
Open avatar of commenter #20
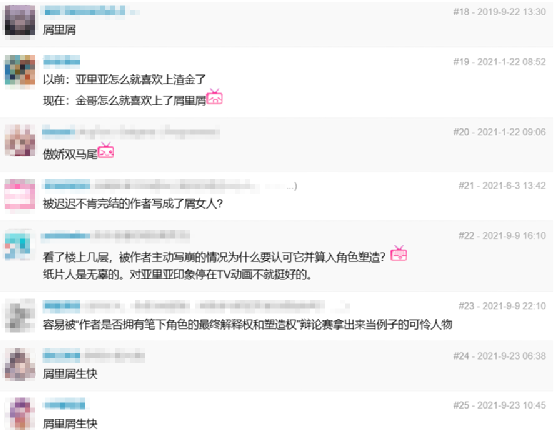pyautogui.click(x=20, y=141)
